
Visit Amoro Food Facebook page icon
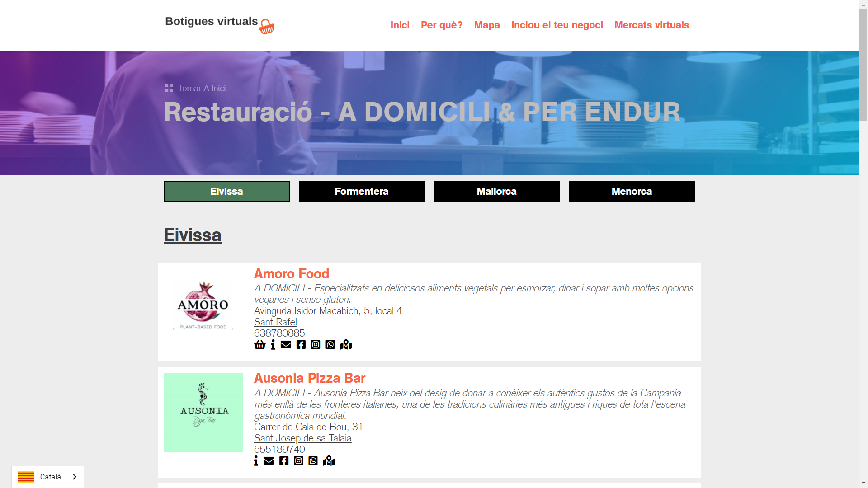(x=301, y=345)
